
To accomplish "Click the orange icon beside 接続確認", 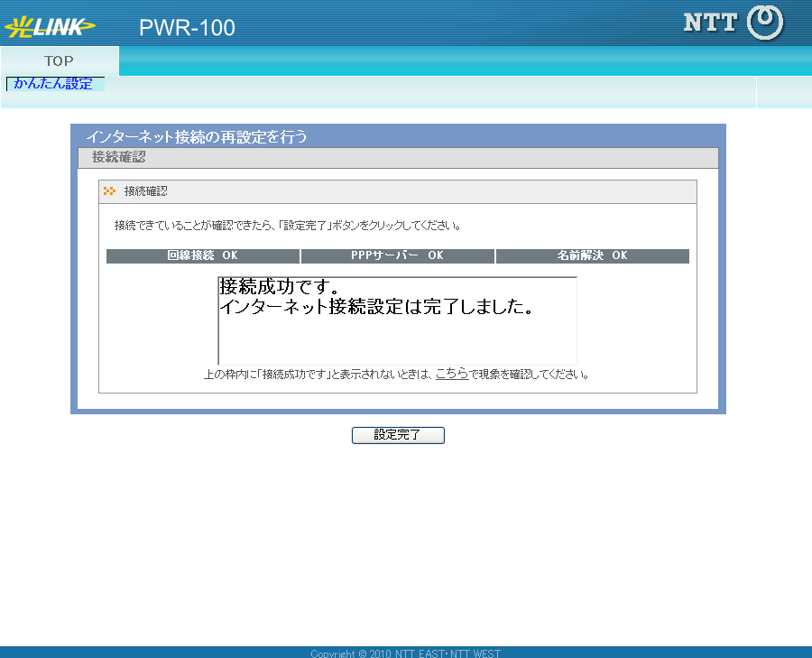I will 110,191.
